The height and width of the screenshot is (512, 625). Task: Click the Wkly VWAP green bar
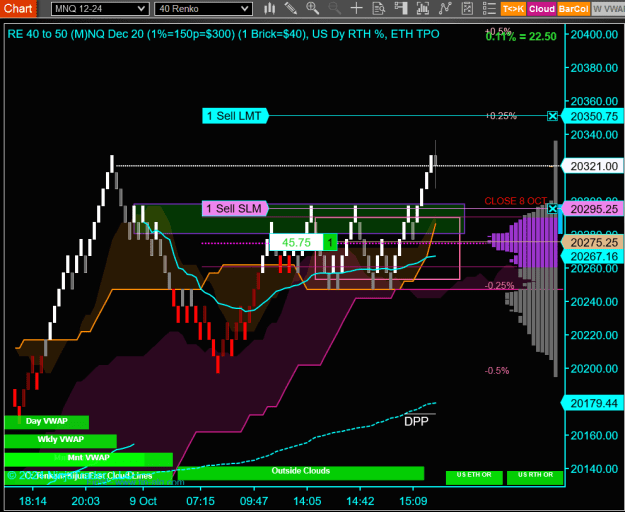coord(61,440)
